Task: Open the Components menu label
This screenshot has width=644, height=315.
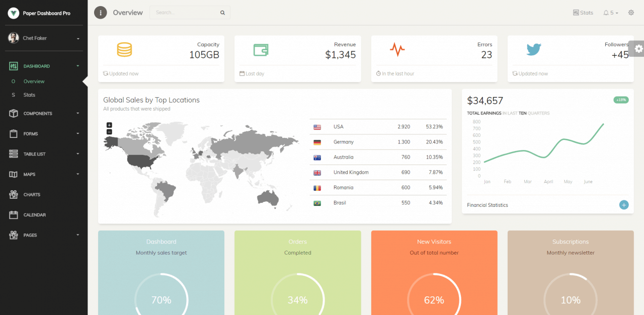Action: (38, 114)
